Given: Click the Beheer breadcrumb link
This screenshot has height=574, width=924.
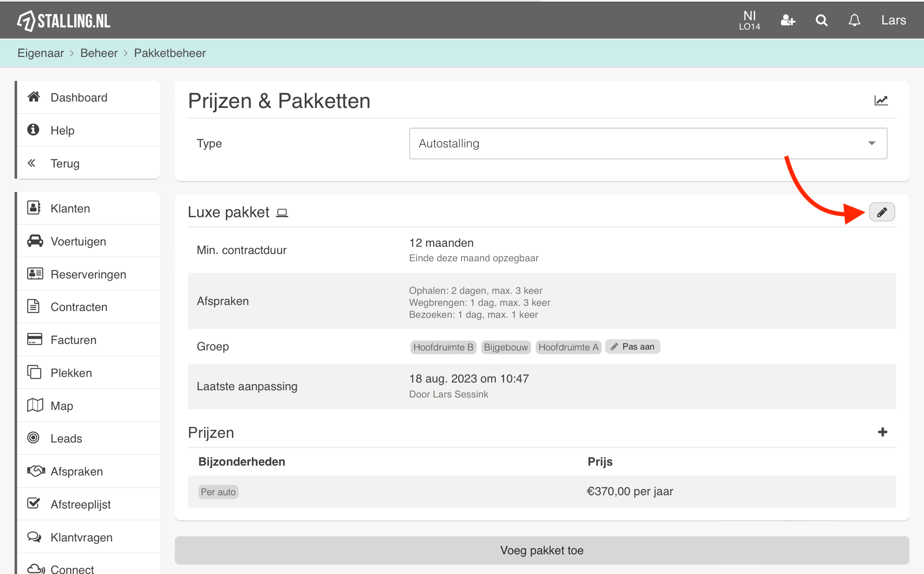Looking at the screenshot, I should (99, 53).
